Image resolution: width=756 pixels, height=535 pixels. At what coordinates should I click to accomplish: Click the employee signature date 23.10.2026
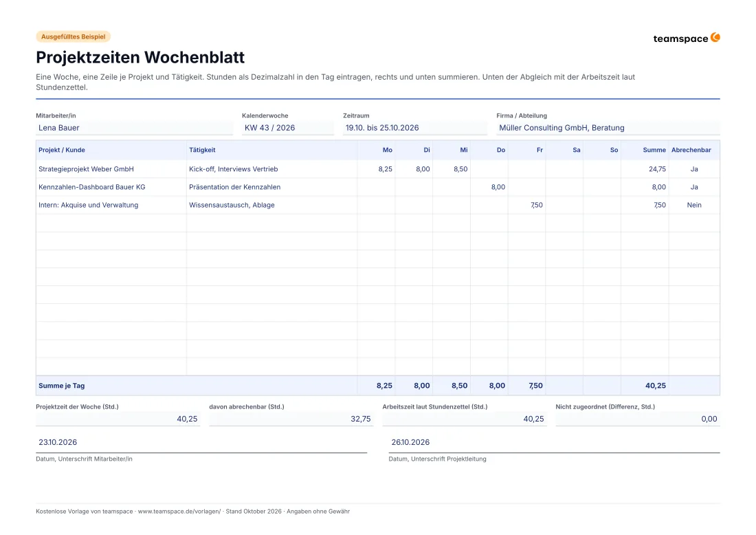(x=58, y=442)
